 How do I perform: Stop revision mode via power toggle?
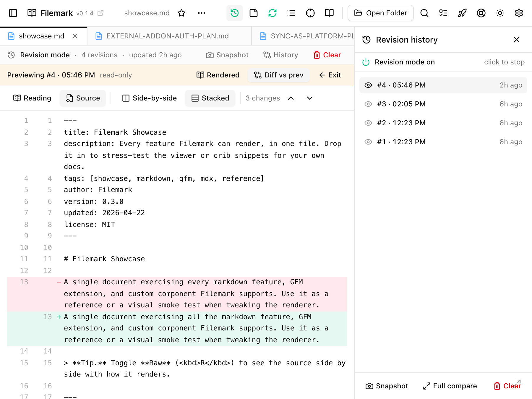pos(366,62)
